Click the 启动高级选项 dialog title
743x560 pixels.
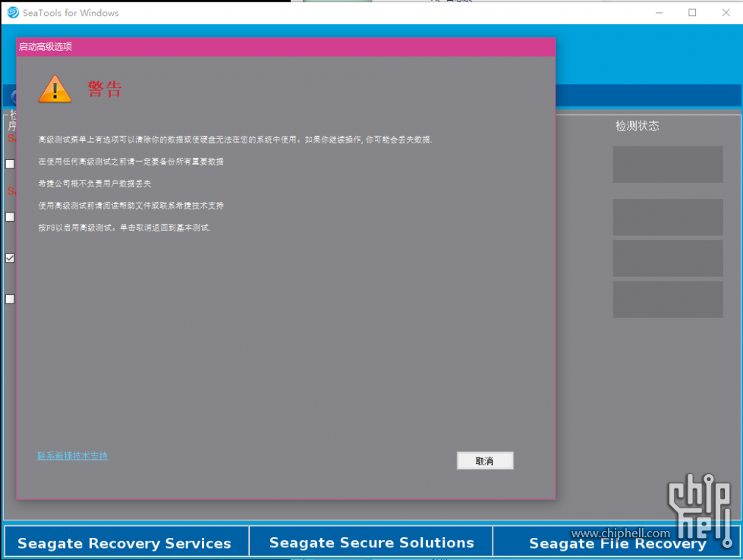(46, 47)
